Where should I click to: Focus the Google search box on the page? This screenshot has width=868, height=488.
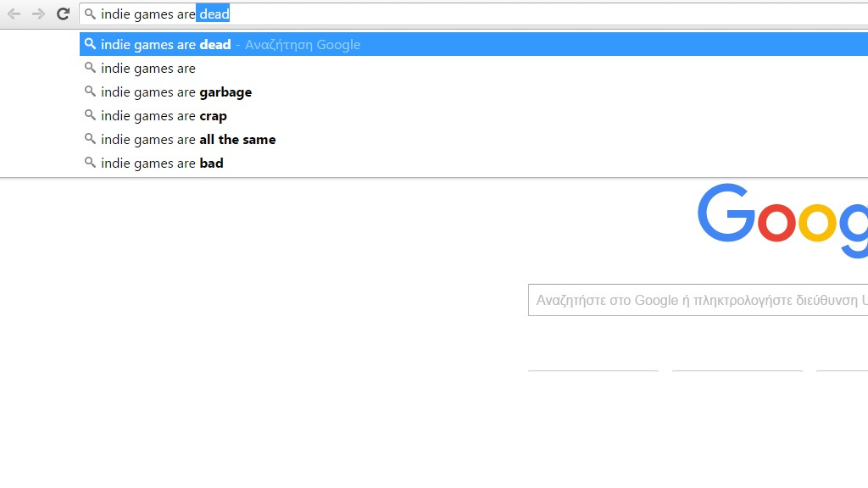[698, 300]
